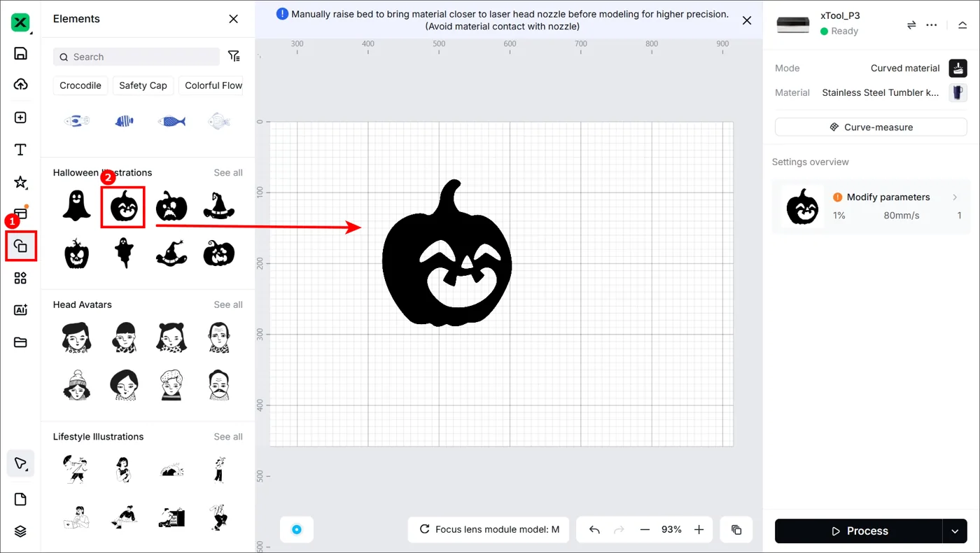
Task: Dismiss the raise bed notification banner
Action: (747, 20)
